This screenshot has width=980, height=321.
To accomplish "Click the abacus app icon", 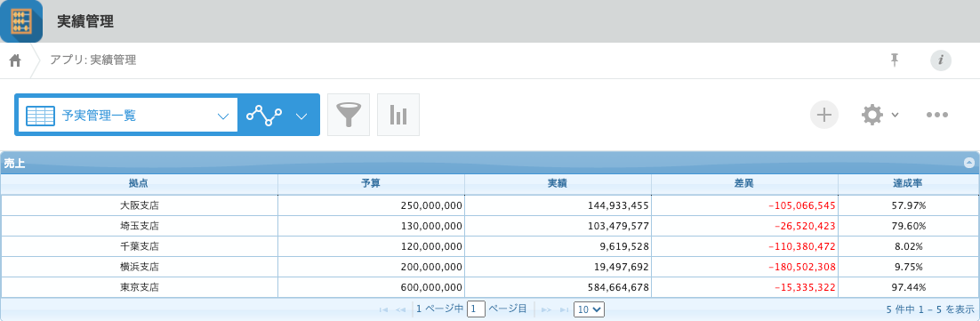I will [x=22, y=21].
